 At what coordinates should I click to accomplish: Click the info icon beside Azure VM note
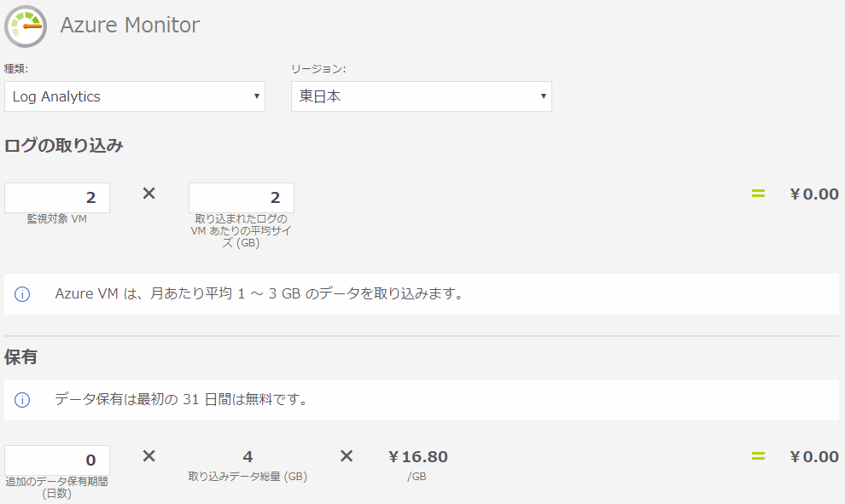point(22,294)
